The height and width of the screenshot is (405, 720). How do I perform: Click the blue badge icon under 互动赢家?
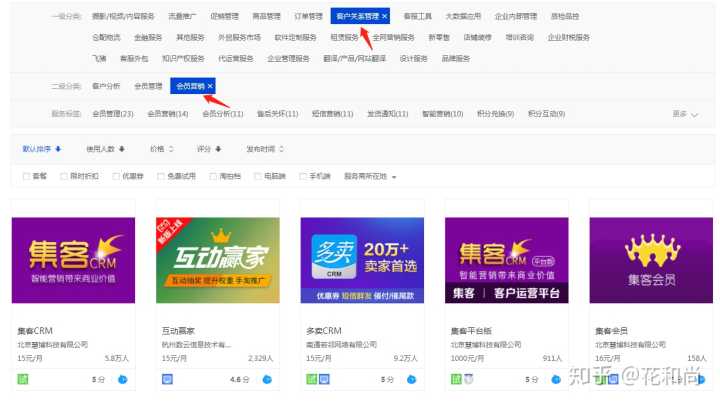[x=168, y=379]
